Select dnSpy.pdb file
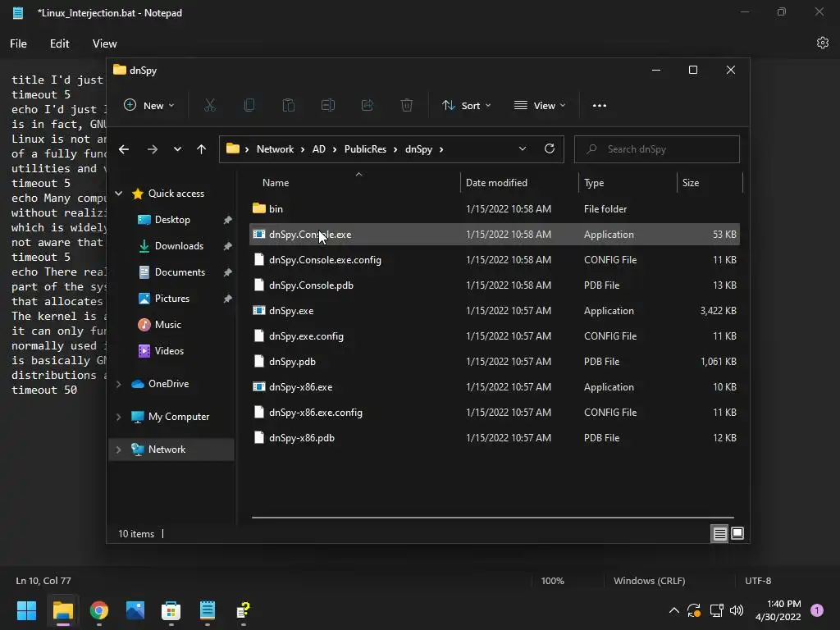 click(x=495, y=362)
